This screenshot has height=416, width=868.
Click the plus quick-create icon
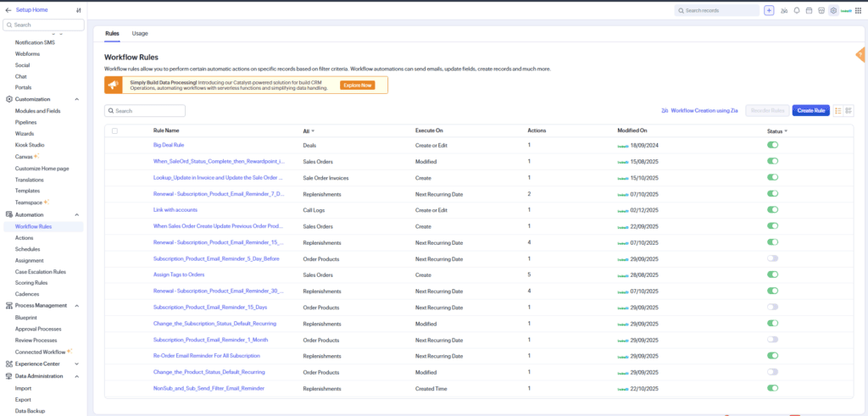click(769, 10)
